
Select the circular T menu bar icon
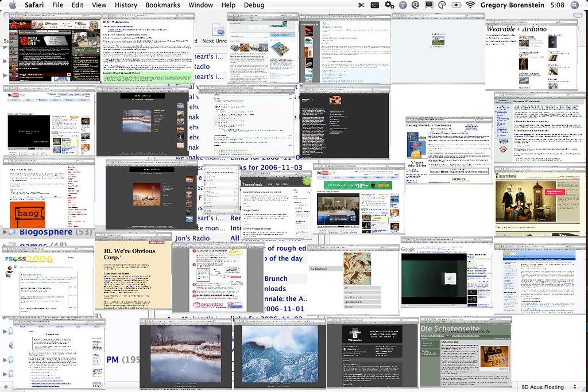(x=401, y=5)
